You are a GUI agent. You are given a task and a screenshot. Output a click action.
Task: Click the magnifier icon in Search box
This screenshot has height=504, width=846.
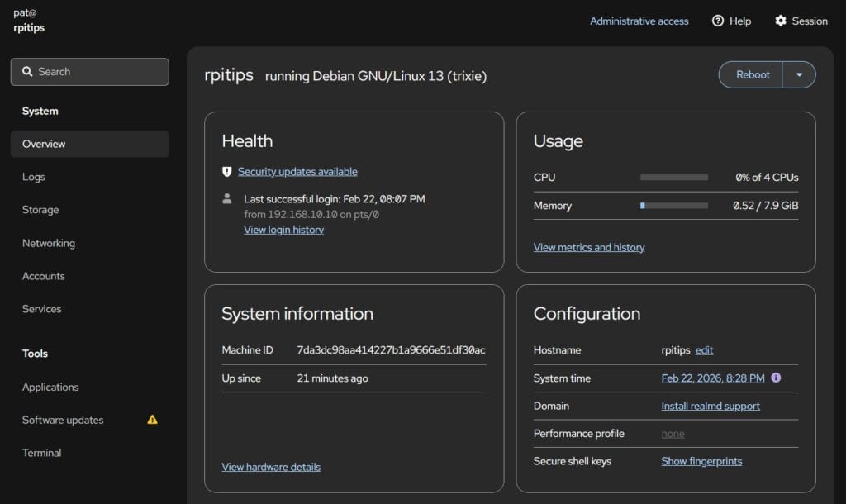[27, 72]
